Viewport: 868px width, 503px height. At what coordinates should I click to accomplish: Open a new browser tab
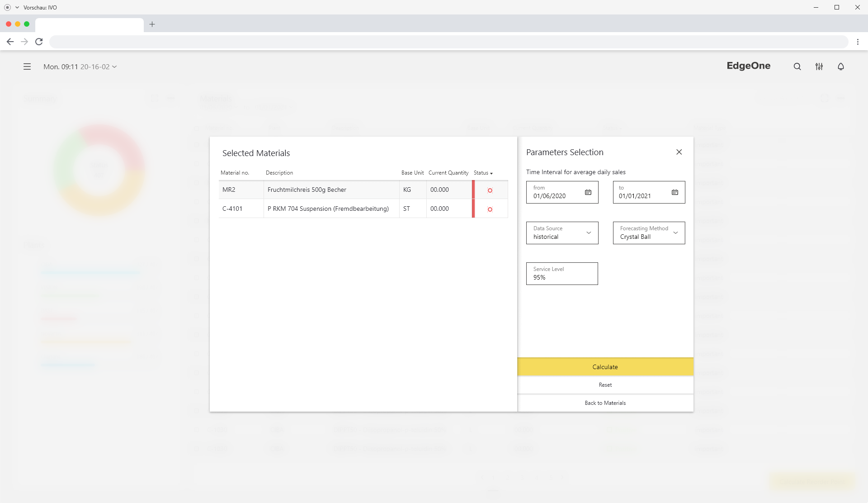(152, 24)
